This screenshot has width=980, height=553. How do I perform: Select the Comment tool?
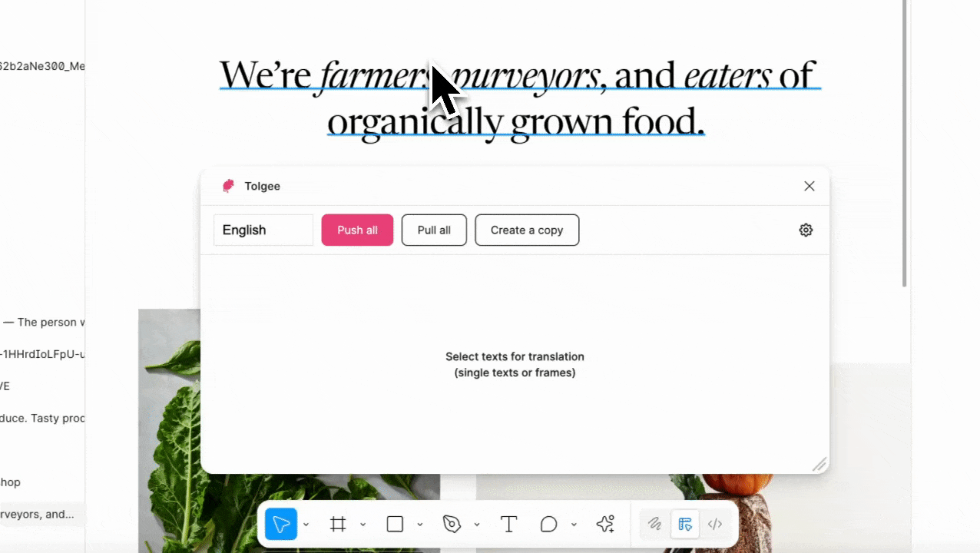tap(548, 525)
